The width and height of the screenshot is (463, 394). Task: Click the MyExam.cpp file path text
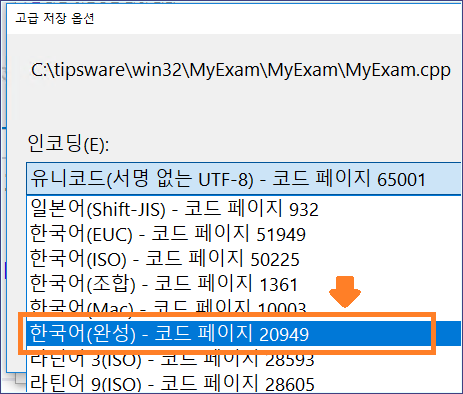241,71
